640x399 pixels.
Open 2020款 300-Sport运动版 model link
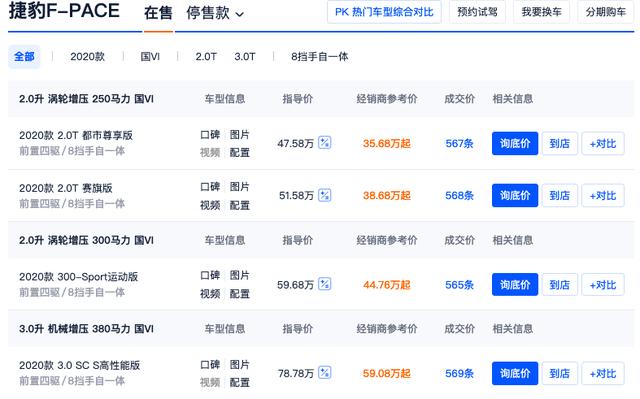(x=78, y=277)
